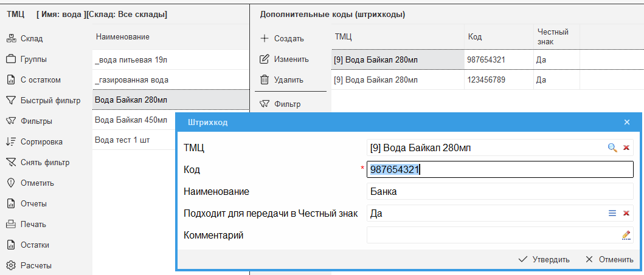Screen dimensions: 644x275
Task: Open Сортировка in the sidebar
Action: (x=41, y=142)
